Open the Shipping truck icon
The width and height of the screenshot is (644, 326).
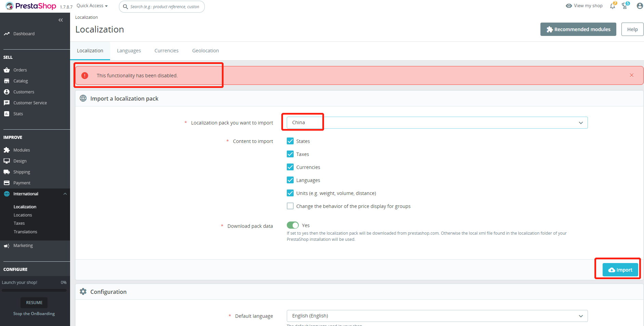coord(6,172)
